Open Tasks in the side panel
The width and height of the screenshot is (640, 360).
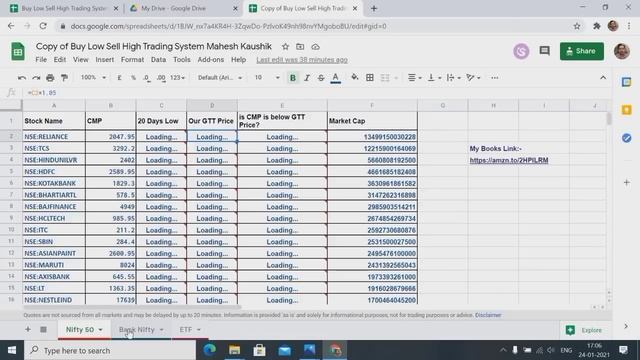click(627, 138)
